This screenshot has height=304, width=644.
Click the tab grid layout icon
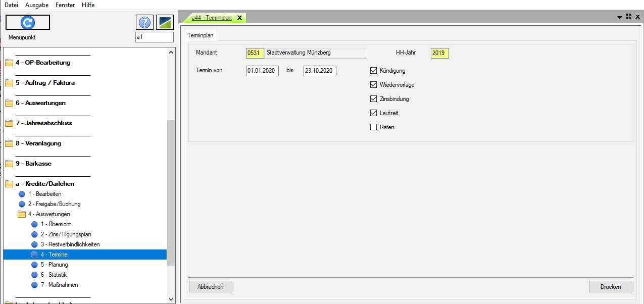point(629,17)
